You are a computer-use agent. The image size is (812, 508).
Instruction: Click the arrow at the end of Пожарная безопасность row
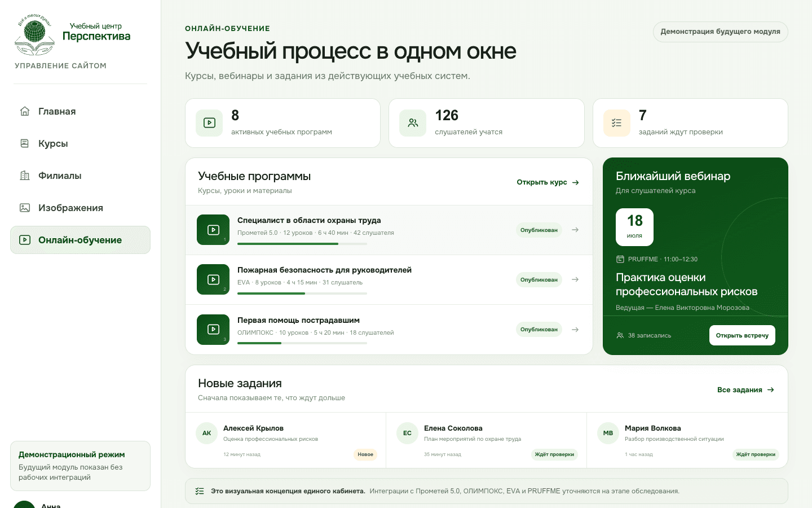tap(575, 279)
